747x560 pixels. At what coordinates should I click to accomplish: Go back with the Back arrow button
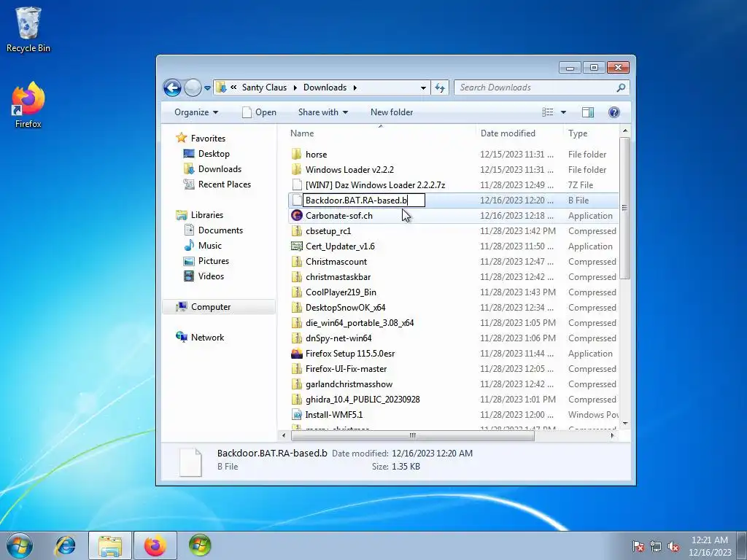pos(172,87)
